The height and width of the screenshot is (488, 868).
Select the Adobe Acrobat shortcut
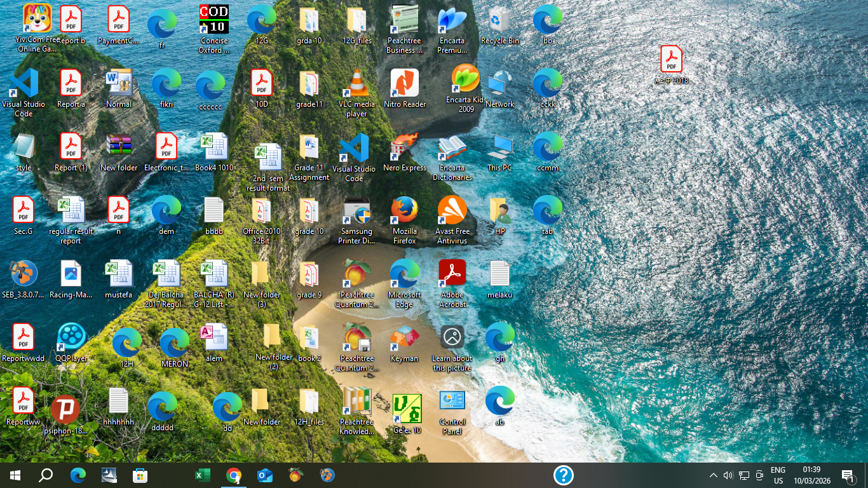click(452, 284)
